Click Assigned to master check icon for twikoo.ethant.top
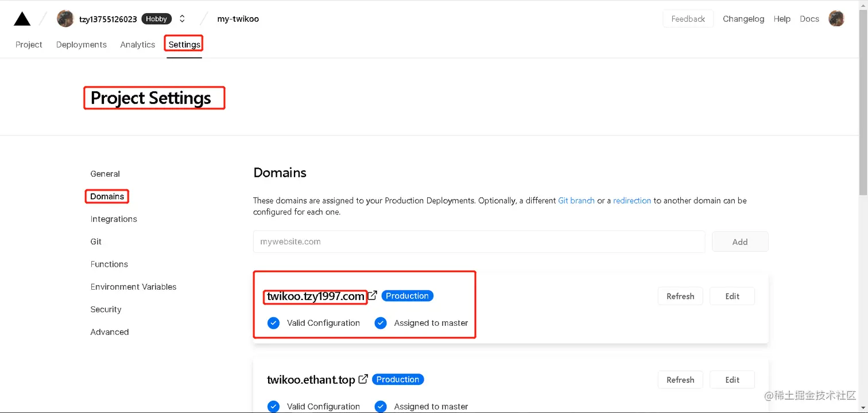The image size is (868, 413). (x=381, y=406)
